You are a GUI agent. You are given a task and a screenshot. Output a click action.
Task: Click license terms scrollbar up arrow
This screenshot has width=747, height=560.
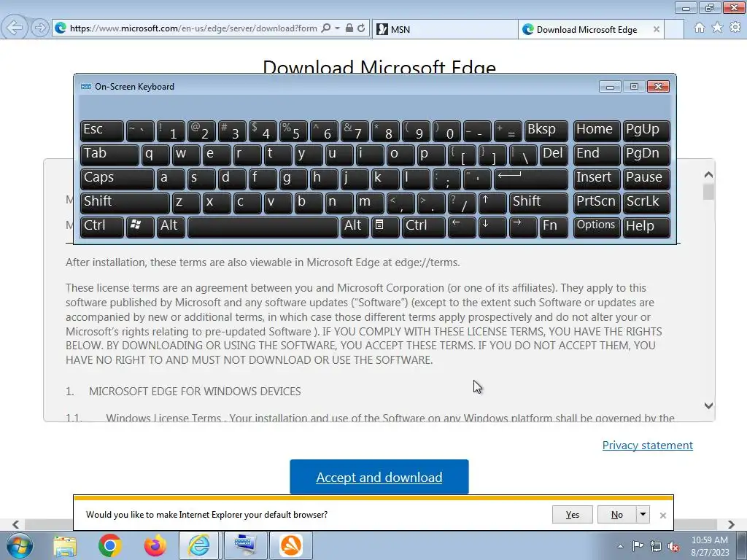708,175
